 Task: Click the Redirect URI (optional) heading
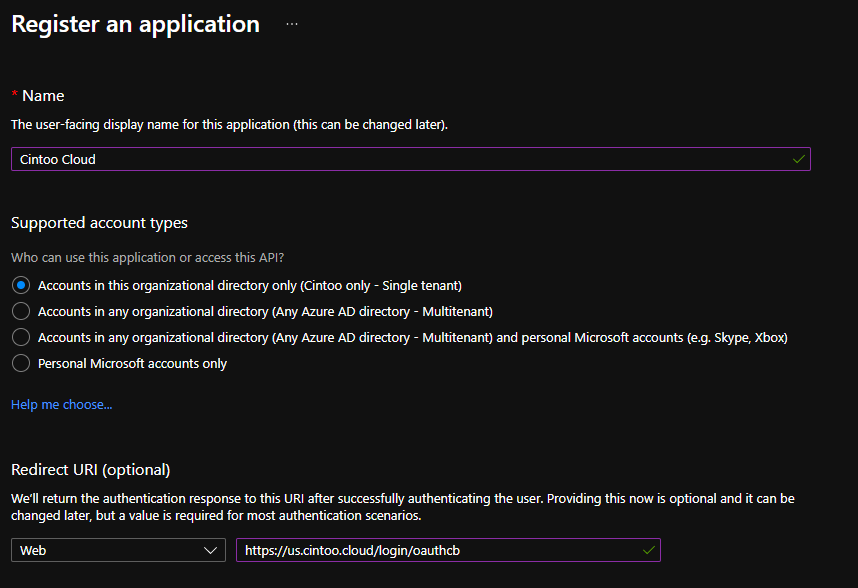(91, 470)
